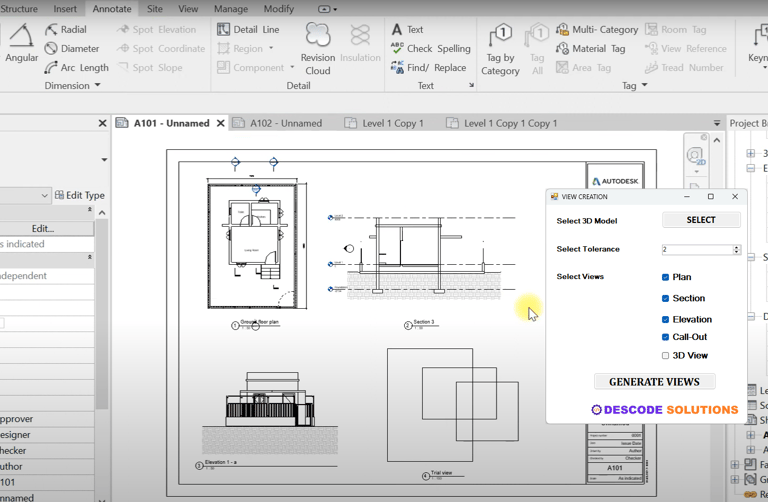Viewport: 768px width, 502px height.
Task: Open the view tabs list dropdown
Action: 717,123
